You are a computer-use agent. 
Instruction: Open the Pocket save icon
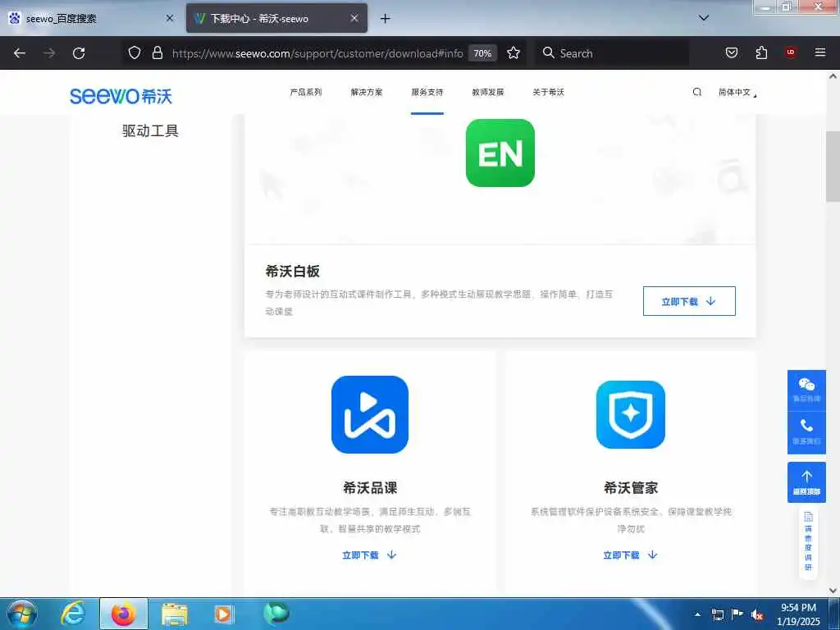tap(731, 53)
